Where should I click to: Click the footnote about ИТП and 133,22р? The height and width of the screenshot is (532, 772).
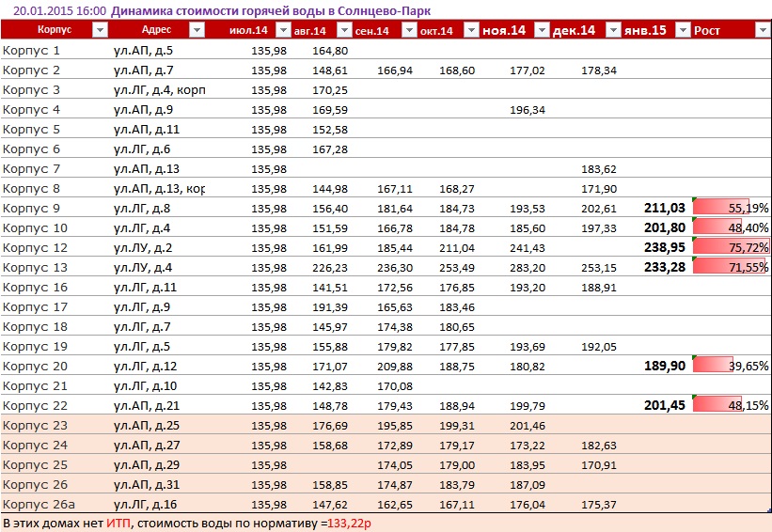click(186, 523)
